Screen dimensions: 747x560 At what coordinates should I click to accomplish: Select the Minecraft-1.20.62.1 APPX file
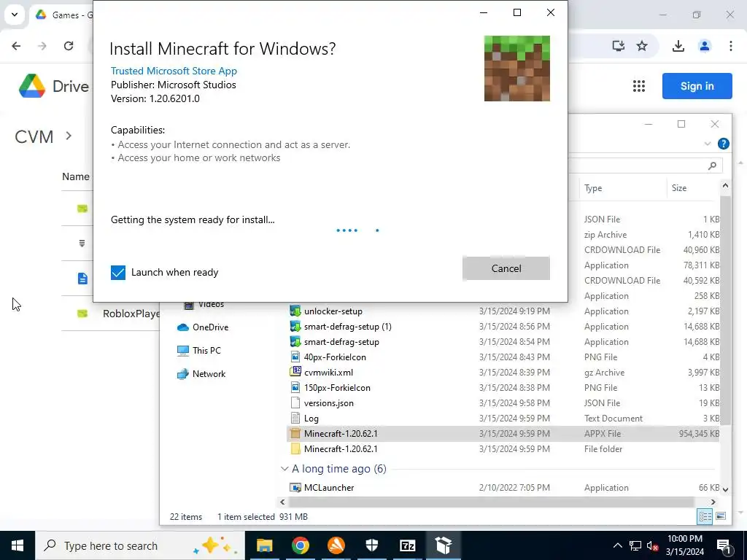(504, 433)
